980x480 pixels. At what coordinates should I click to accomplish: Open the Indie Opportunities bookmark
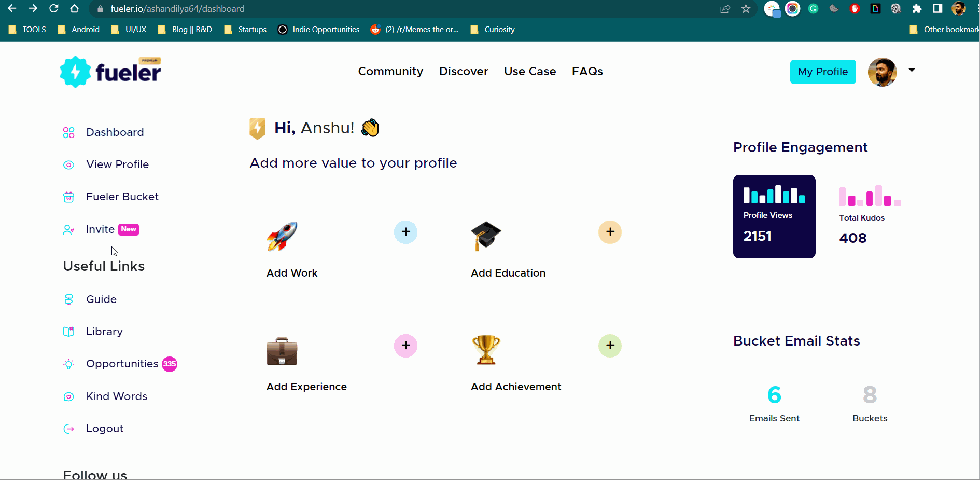coord(326,30)
